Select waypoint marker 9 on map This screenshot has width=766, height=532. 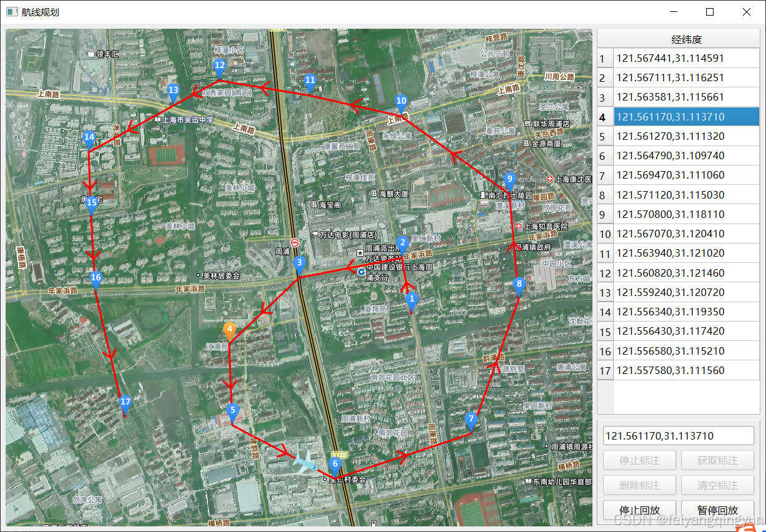coord(509,182)
